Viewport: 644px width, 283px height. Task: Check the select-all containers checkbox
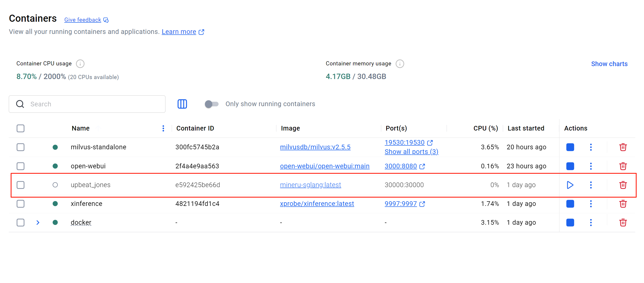pos(20,128)
